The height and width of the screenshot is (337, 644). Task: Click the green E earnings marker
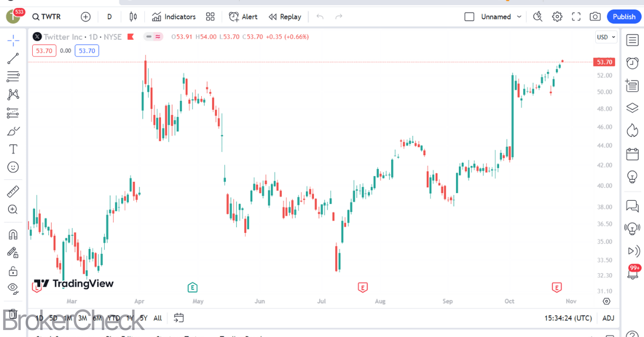193,288
